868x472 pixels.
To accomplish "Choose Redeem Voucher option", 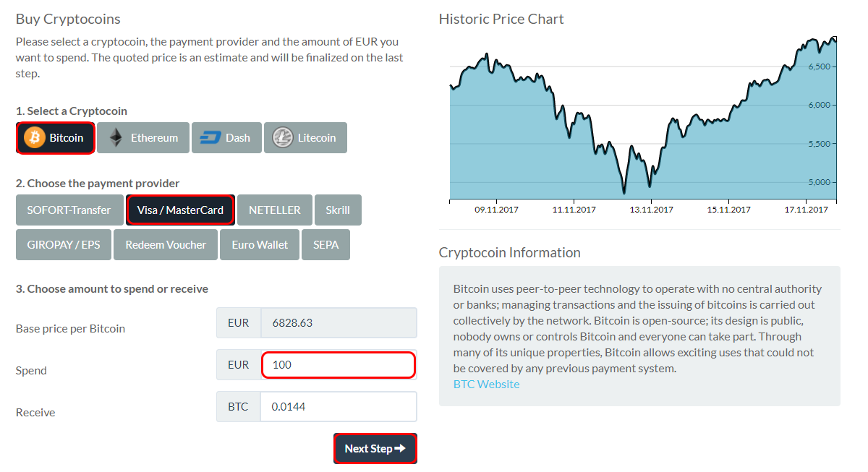I will click(x=166, y=244).
